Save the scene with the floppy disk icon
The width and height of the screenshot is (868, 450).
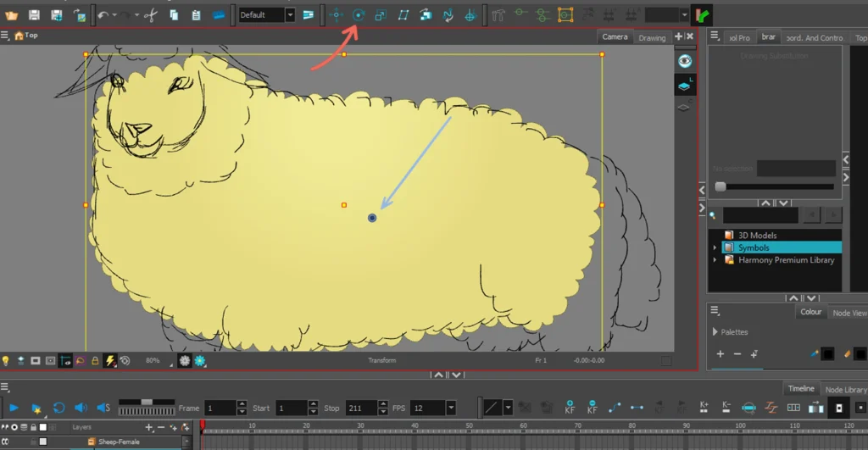click(x=34, y=15)
